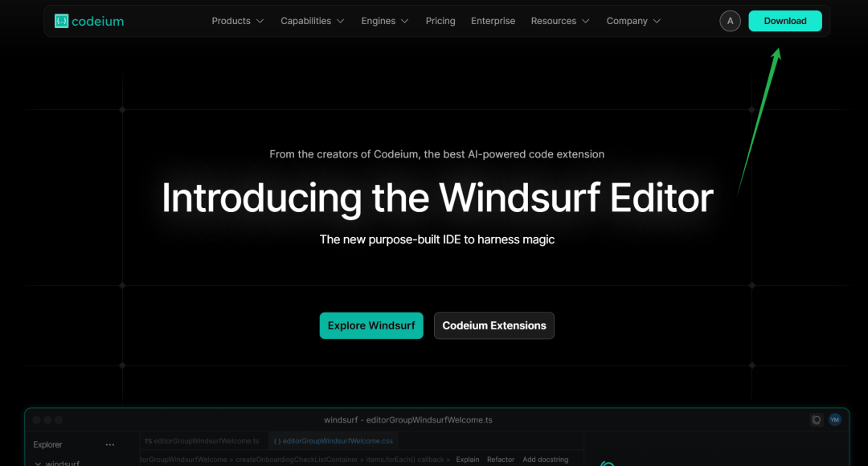Expand the Capabilities dropdown chevron
Viewport: 868px width, 466px height.
pos(341,21)
